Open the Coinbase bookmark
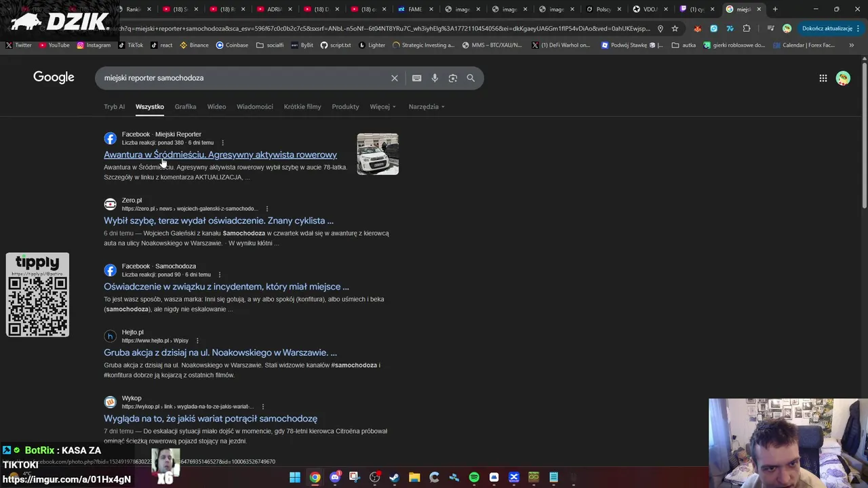 click(232, 45)
